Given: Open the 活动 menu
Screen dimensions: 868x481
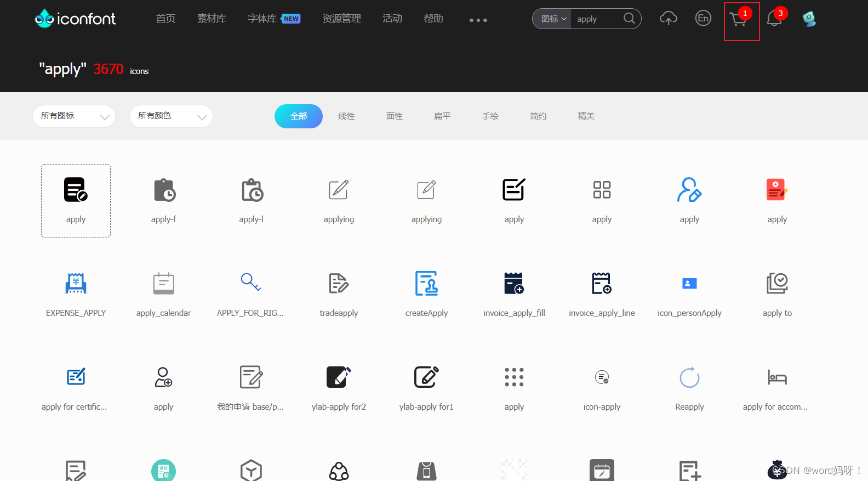Looking at the screenshot, I should pyautogui.click(x=392, y=19).
